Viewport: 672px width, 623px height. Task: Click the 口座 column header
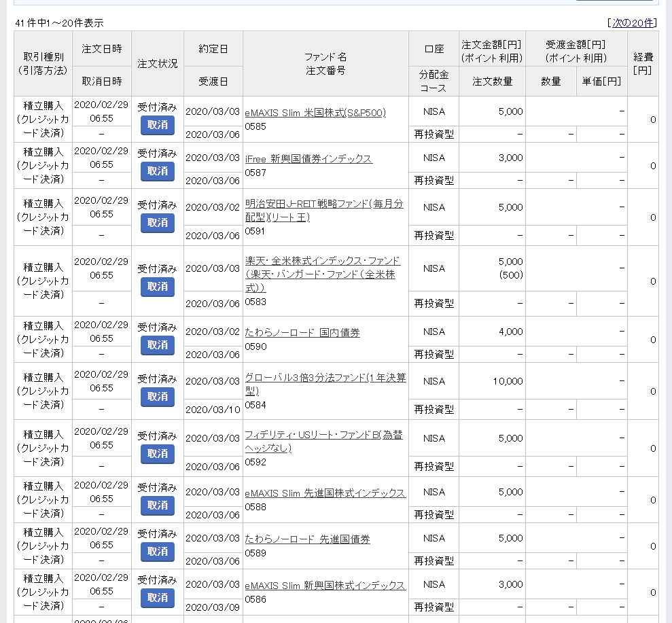(434, 49)
